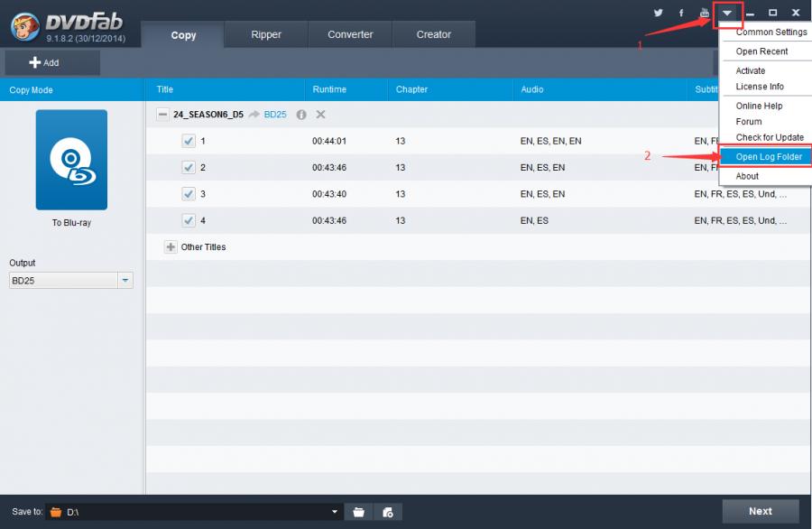The height and width of the screenshot is (529, 812).
Task: Open the Save to path dropdown arrow
Action: [x=335, y=512]
